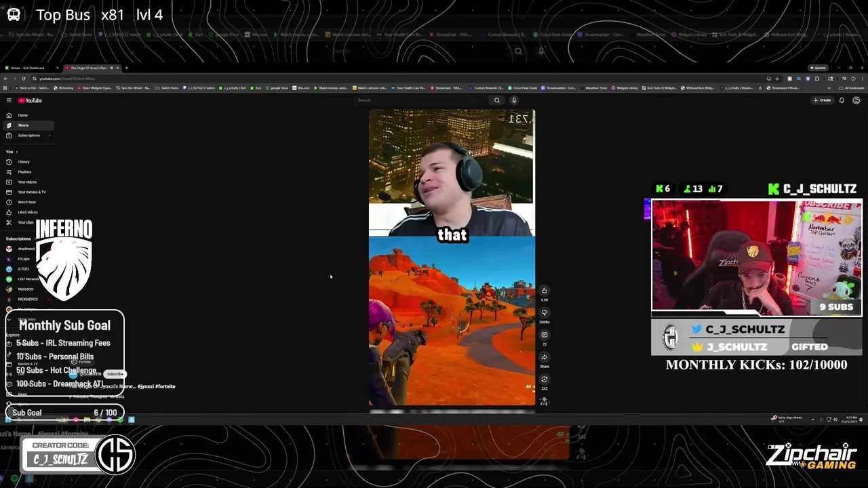
Task: Switch to Stream - Kick Dashboard tab
Action: click(31, 68)
